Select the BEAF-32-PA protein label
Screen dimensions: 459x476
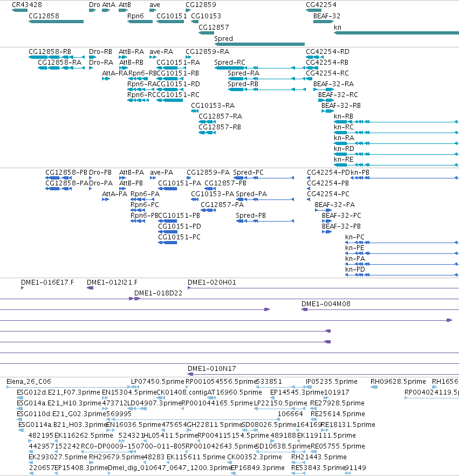(x=335, y=205)
